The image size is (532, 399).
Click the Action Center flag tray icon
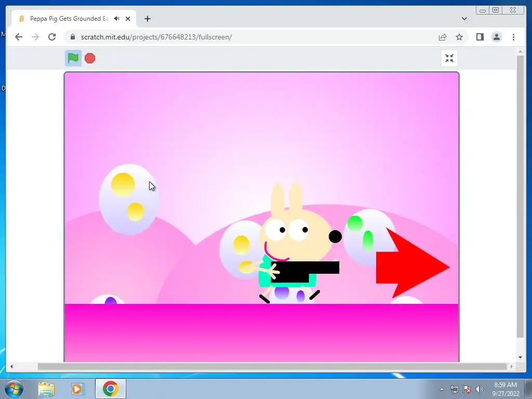click(467, 389)
